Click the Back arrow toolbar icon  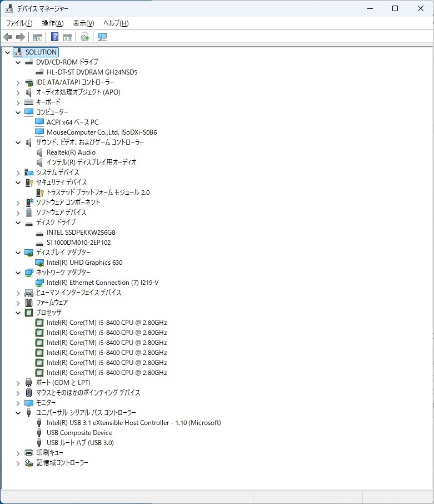(8, 37)
